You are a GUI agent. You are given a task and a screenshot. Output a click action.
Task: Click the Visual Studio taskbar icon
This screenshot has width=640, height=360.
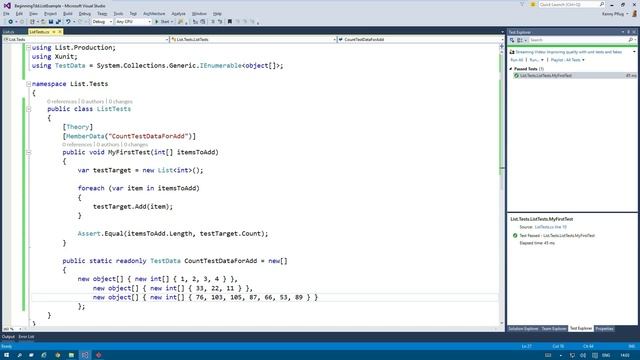point(85,355)
